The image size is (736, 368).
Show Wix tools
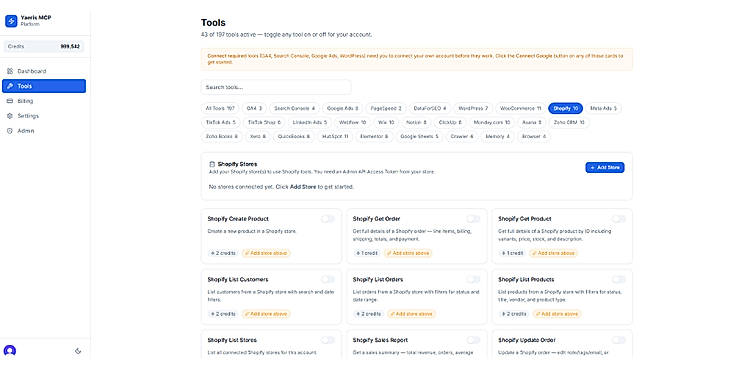[386, 123]
